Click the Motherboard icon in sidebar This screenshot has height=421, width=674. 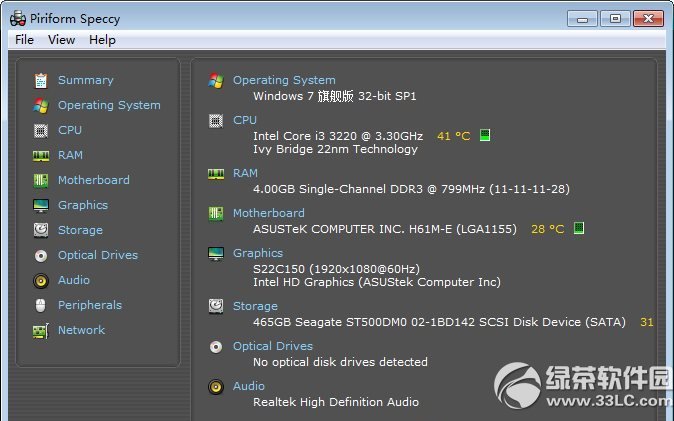tap(41, 180)
